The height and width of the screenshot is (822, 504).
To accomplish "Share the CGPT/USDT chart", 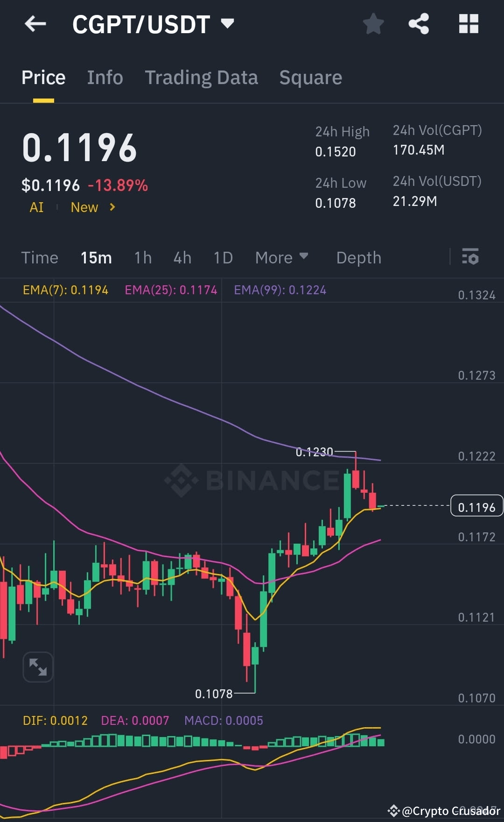I will click(419, 24).
